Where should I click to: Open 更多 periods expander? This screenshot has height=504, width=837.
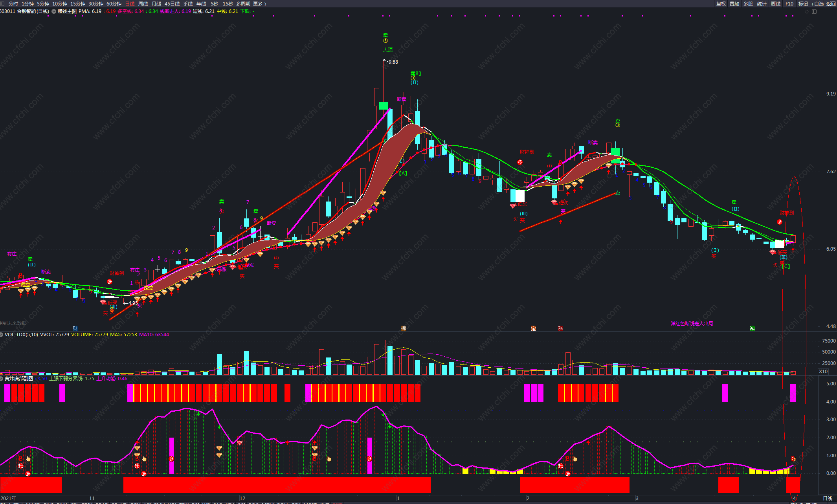259,4
